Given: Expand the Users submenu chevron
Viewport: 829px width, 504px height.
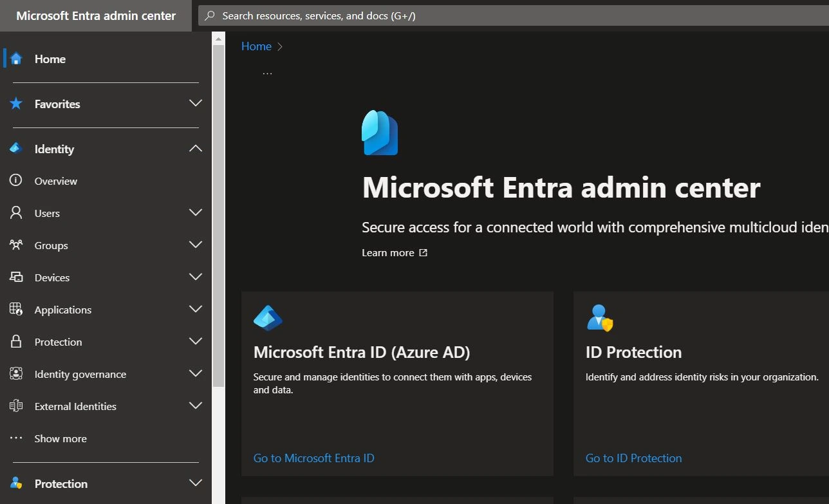Looking at the screenshot, I should [196, 212].
